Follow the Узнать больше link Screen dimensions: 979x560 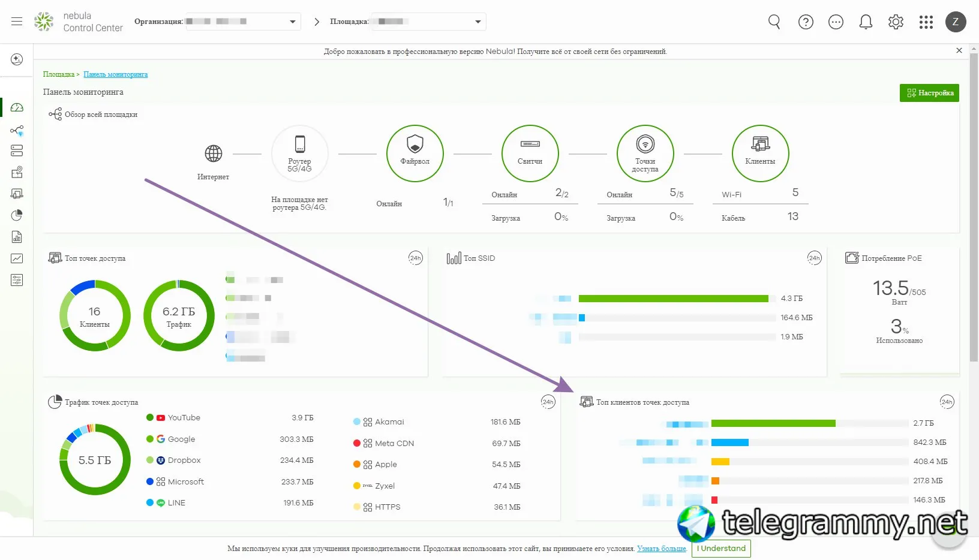tap(662, 549)
